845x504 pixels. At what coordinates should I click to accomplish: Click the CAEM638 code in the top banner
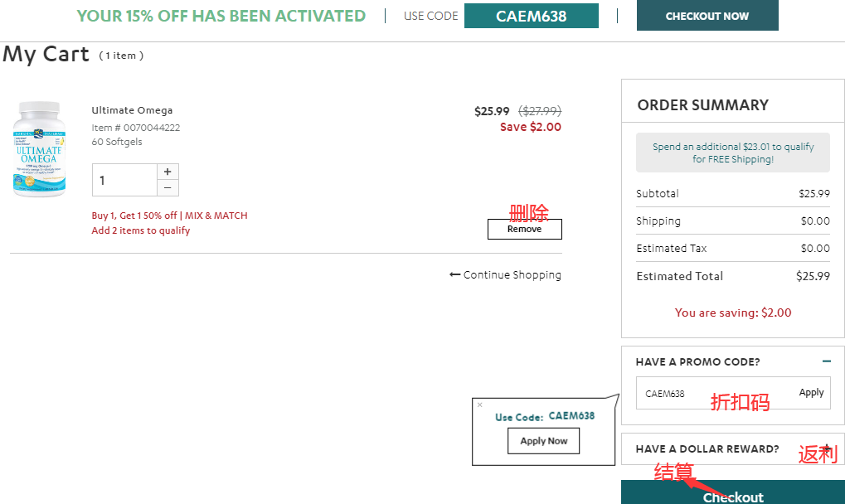tap(531, 16)
